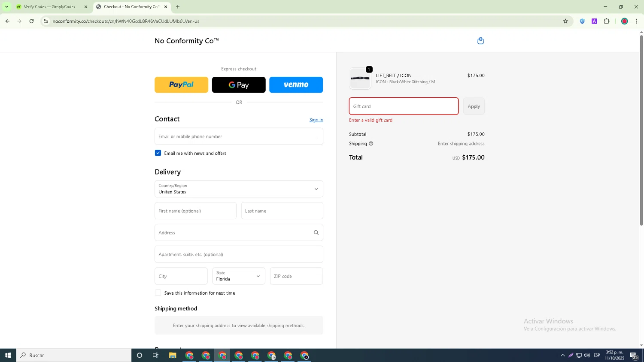Click the Shipping help question mark icon
This screenshot has height=362, width=644.
click(371, 144)
